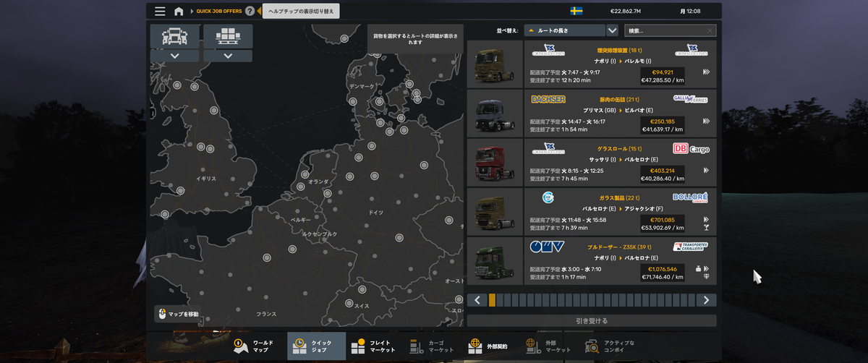The width and height of the screenshot is (868, 363).
Task: Click the €94,921 reward value
Action: [x=662, y=72]
